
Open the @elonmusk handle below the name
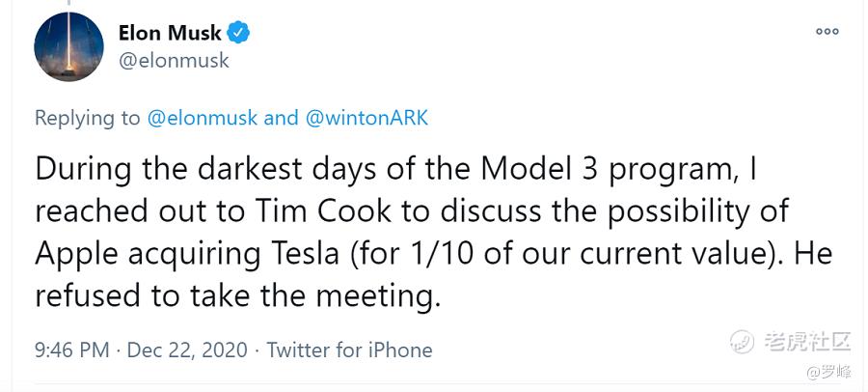point(174,60)
